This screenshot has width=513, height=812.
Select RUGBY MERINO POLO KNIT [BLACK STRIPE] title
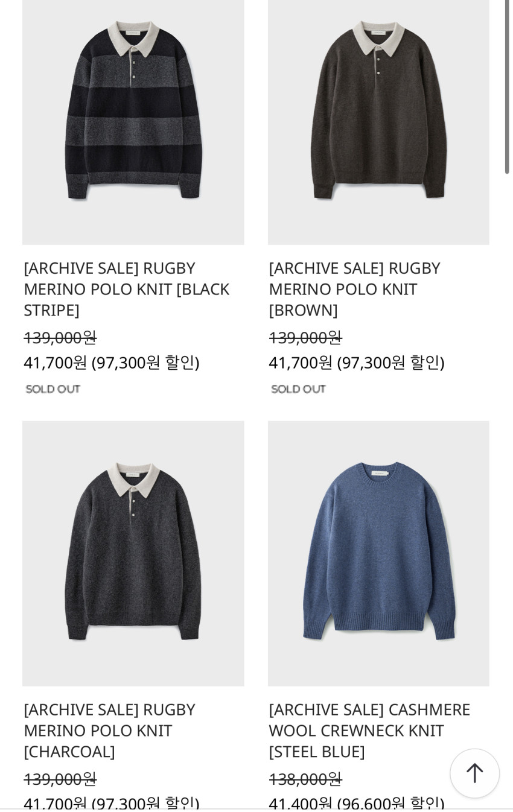(126, 289)
